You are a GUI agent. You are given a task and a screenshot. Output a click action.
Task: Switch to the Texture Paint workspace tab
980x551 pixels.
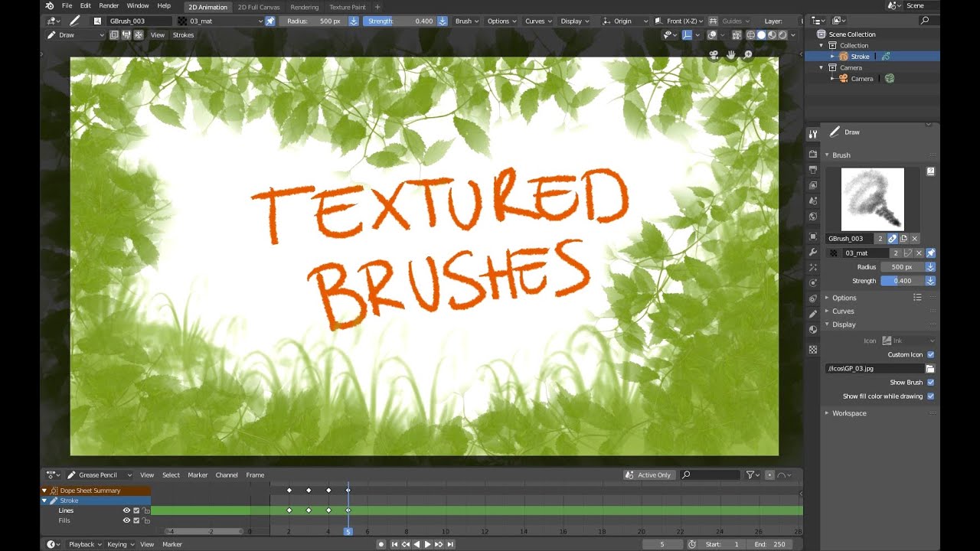(347, 7)
